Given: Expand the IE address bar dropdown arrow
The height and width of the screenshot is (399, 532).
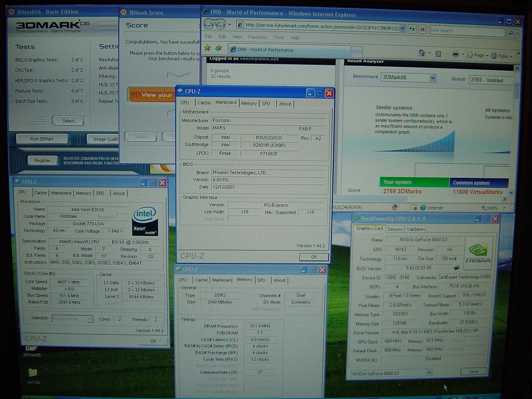Looking at the screenshot, I should click(x=402, y=29).
